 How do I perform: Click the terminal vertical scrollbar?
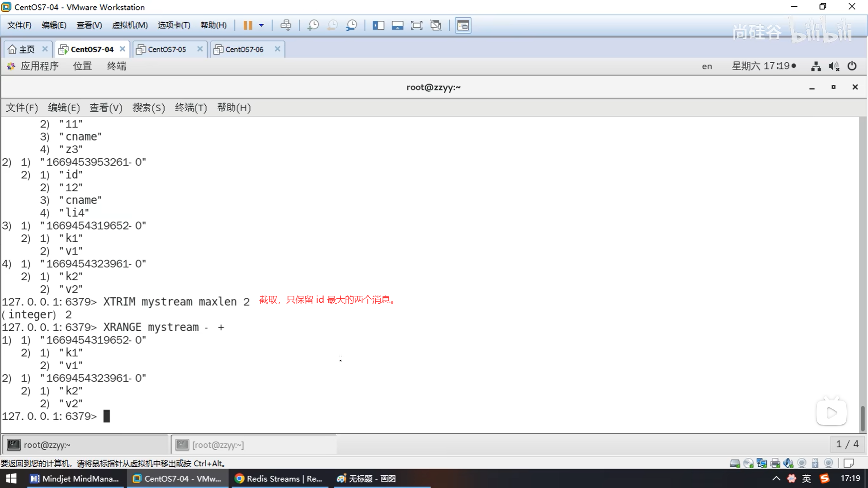(x=863, y=418)
